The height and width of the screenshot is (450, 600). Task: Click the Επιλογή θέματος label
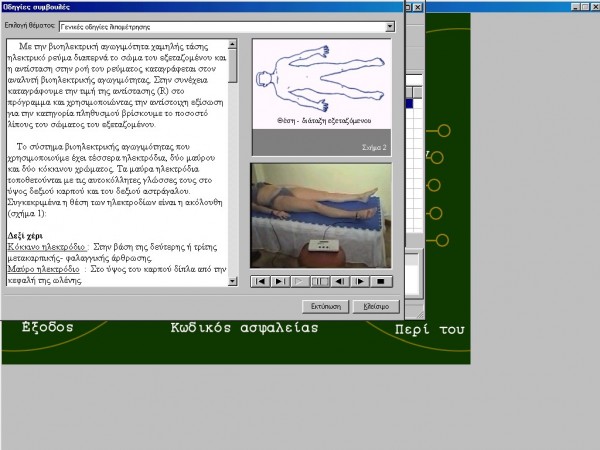[30, 25]
